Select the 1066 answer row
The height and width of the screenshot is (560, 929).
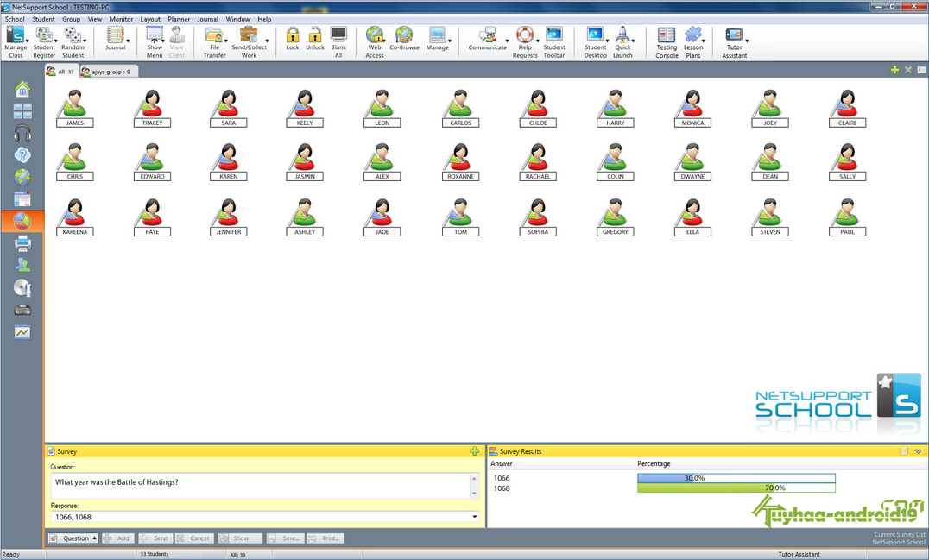point(502,478)
